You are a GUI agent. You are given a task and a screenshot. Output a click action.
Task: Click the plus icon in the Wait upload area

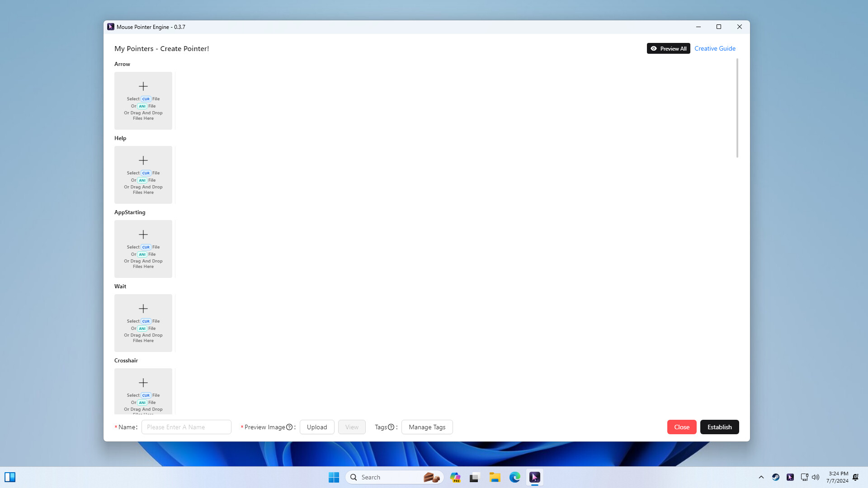pyautogui.click(x=143, y=308)
